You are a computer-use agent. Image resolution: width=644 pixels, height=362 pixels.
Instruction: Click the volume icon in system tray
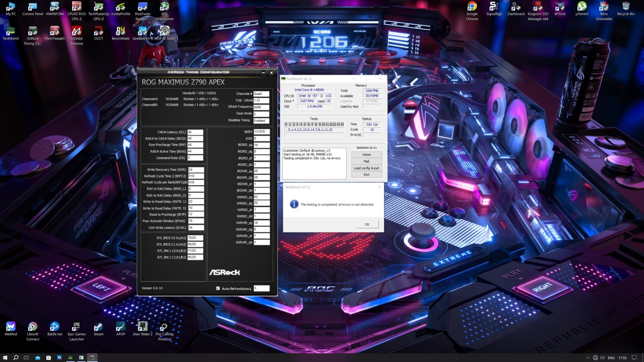[x=603, y=358]
